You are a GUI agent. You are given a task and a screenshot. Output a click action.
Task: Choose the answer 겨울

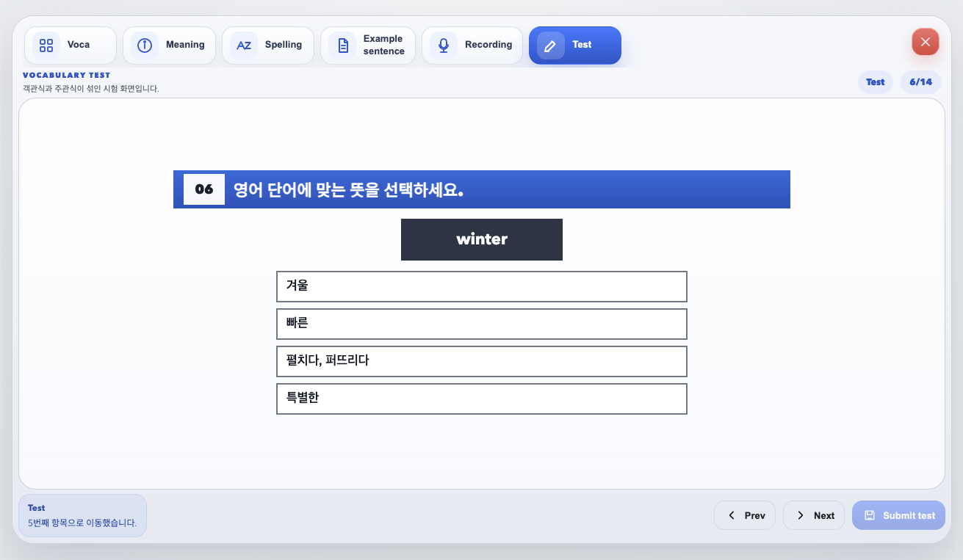pyautogui.click(x=482, y=286)
